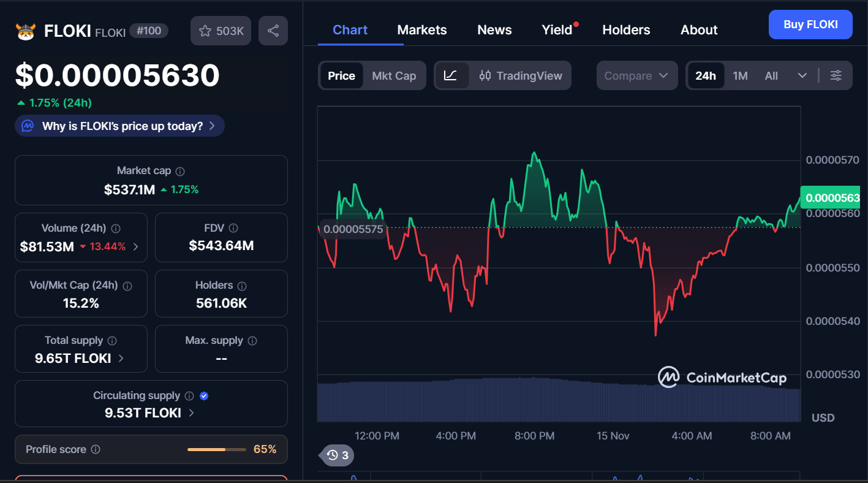Screen dimensions: 868x483
Task: Open 'Why is FLOKI's price up today?'
Action: coord(120,126)
